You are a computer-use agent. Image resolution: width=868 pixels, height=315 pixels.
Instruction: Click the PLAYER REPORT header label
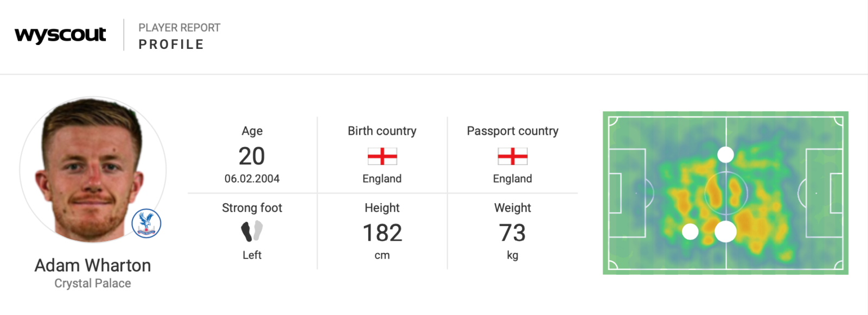click(x=180, y=28)
